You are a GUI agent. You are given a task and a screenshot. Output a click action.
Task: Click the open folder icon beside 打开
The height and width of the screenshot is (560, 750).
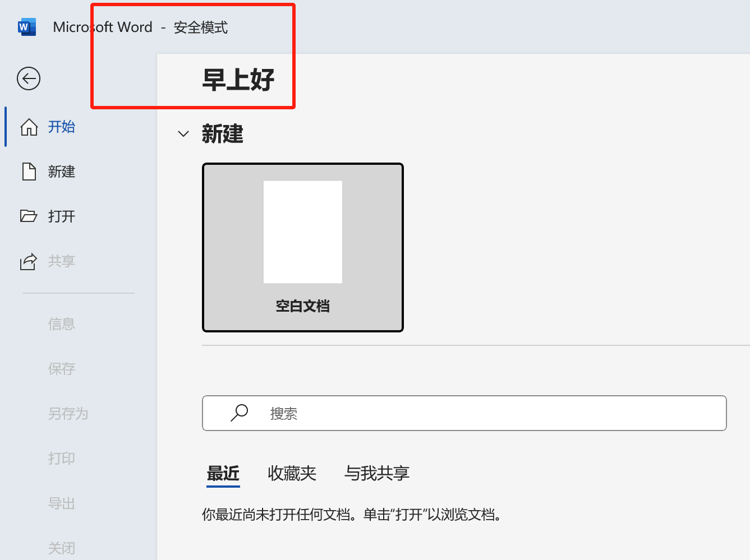pyautogui.click(x=29, y=216)
